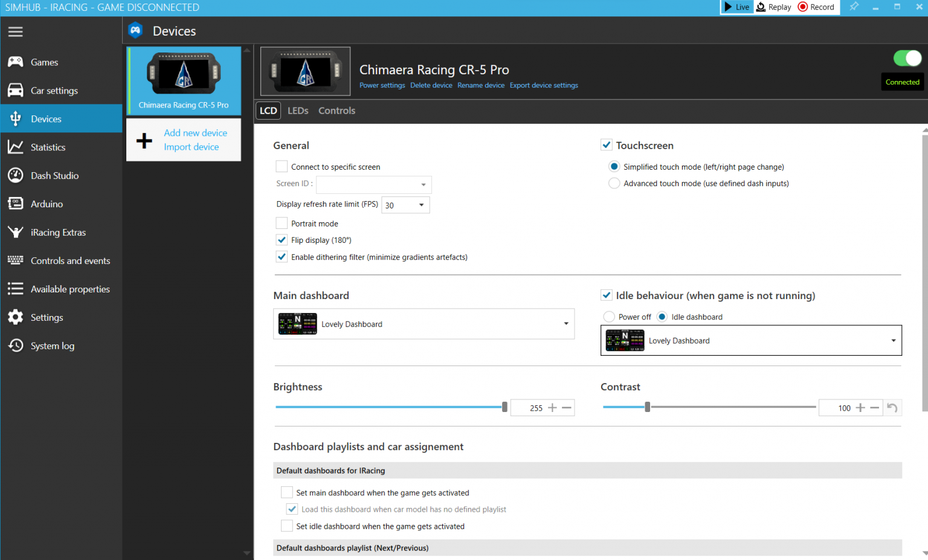928x560 pixels.
Task: Switch to the Controls tab
Action: [x=337, y=111]
